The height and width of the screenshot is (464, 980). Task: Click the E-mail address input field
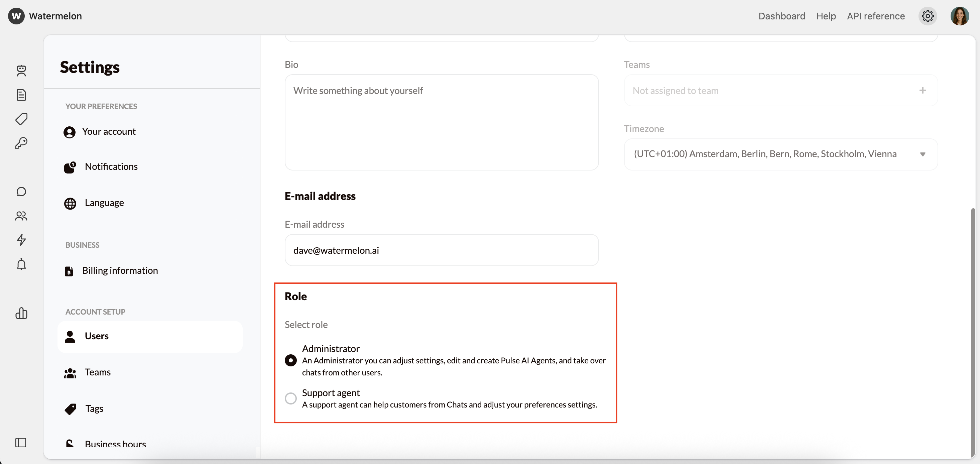pos(441,250)
